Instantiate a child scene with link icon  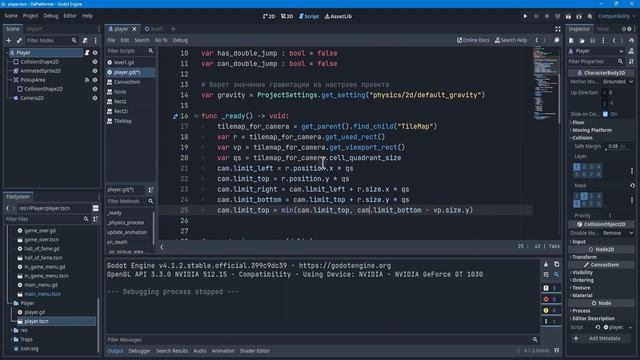[x=19, y=40]
